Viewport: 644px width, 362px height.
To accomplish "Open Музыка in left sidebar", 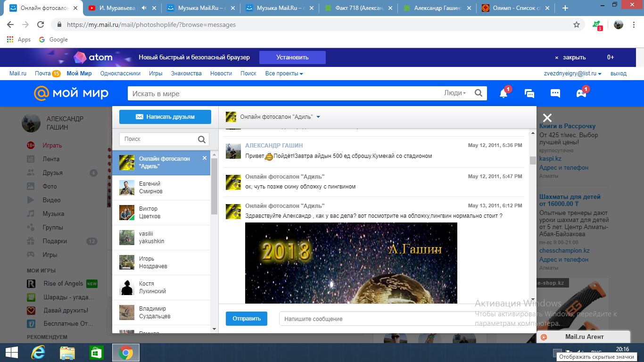I will 53,214.
